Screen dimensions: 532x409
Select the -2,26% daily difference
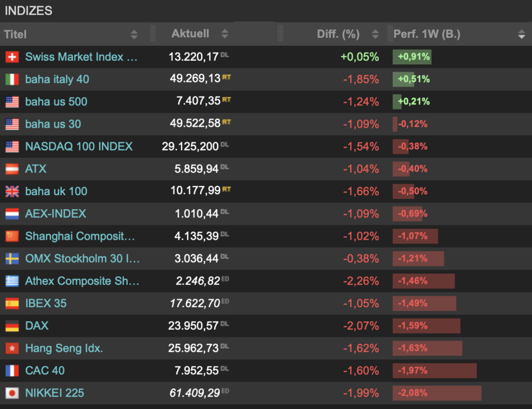[x=361, y=281]
